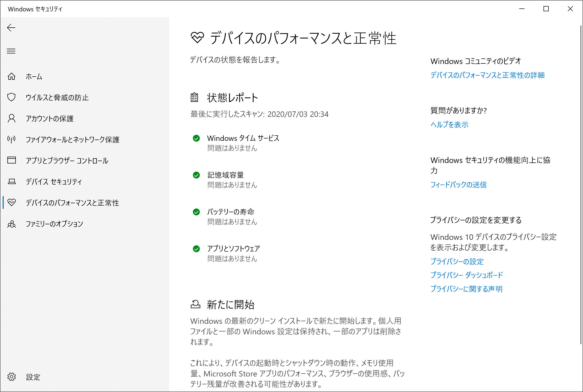Open プライバシー ダッシュボード
Image resolution: width=583 pixels, height=392 pixels.
click(x=467, y=275)
